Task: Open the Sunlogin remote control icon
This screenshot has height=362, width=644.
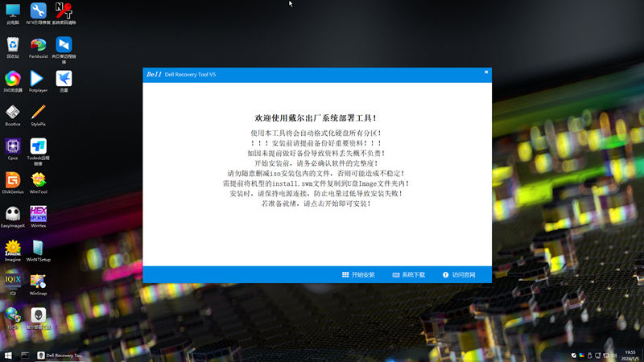Action: pyautogui.click(x=64, y=50)
